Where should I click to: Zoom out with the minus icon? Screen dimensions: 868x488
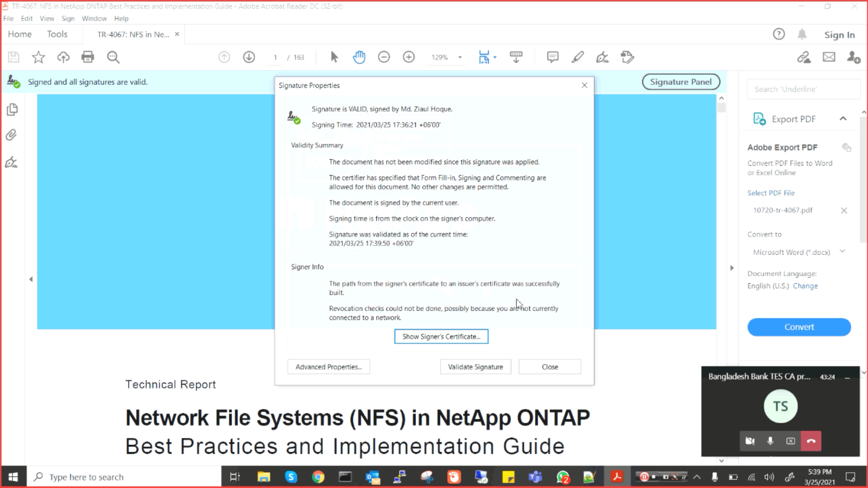[x=384, y=57]
